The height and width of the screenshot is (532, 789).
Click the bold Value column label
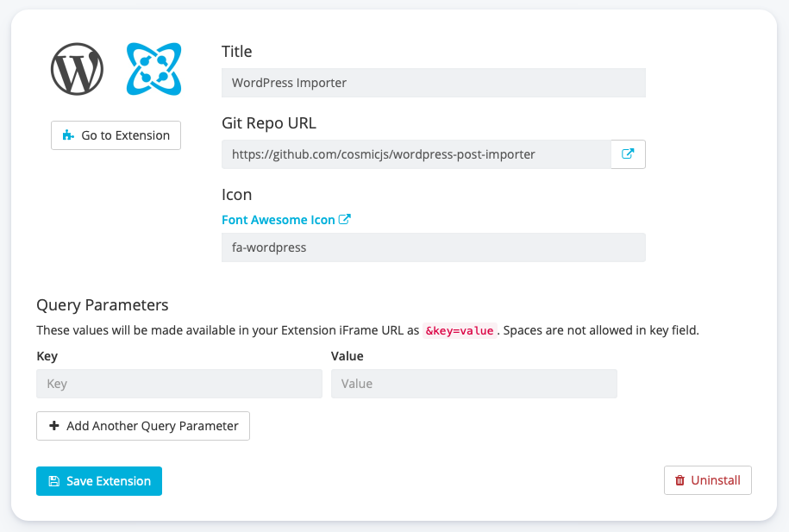(348, 356)
